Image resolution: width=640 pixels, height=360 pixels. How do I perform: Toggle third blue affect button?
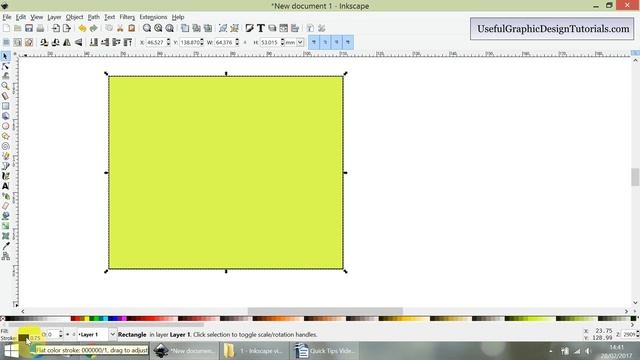(337, 42)
